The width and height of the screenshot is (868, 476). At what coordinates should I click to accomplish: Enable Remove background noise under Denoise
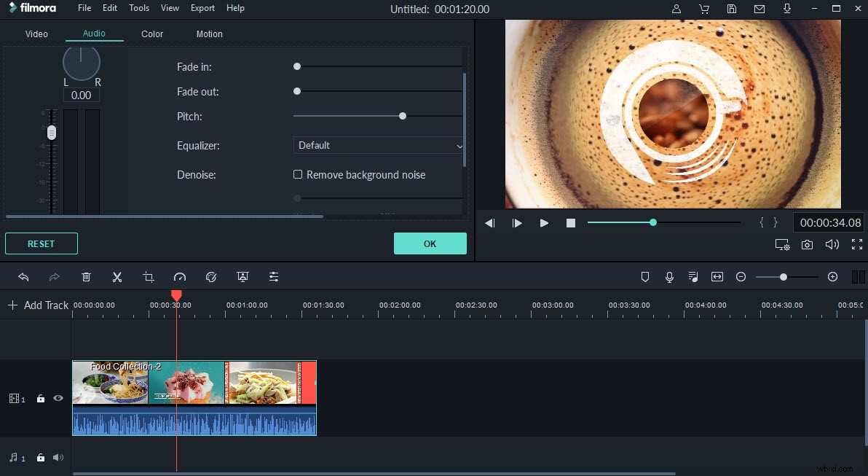[x=298, y=174]
